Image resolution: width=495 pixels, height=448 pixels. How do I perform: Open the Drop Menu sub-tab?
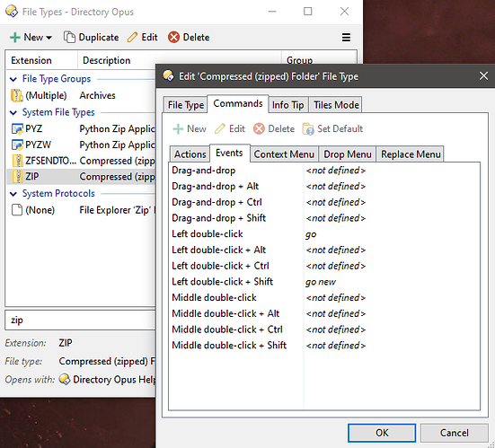(348, 154)
